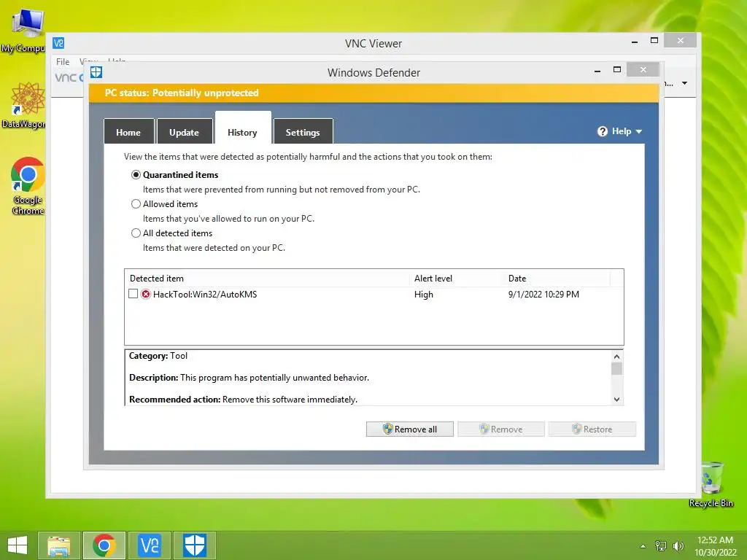Image resolution: width=747 pixels, height=560 pixels.
Task: Switch to the Home tab
Action: pyautogui.click(x=128, y=131)
